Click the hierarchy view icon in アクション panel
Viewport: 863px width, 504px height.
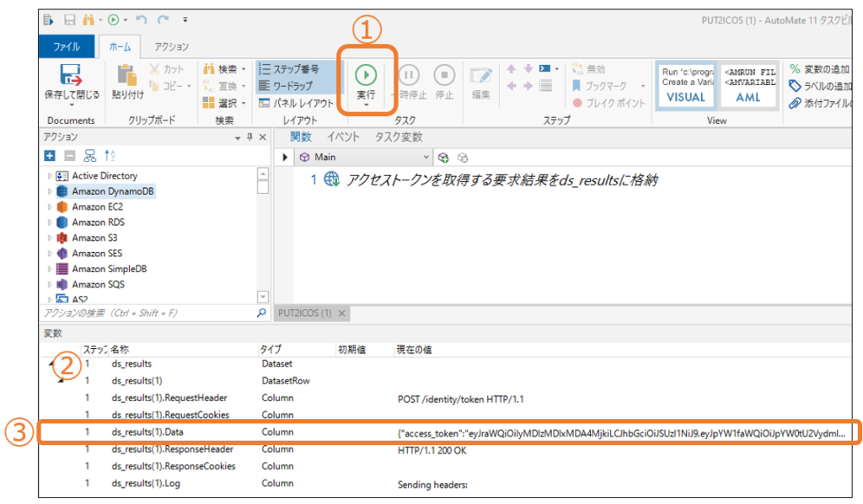tap(89, 156)
